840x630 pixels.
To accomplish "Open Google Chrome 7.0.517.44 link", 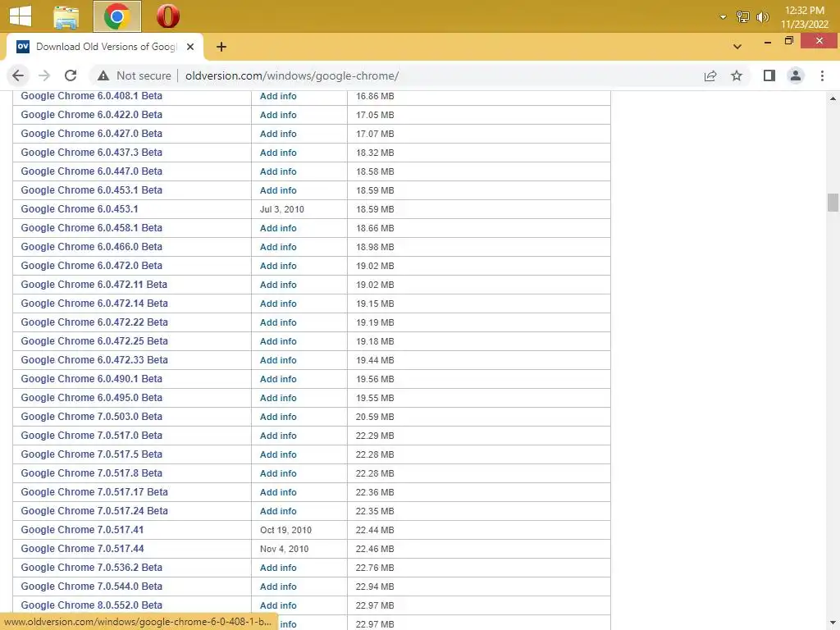I will [x=82, y=548].
